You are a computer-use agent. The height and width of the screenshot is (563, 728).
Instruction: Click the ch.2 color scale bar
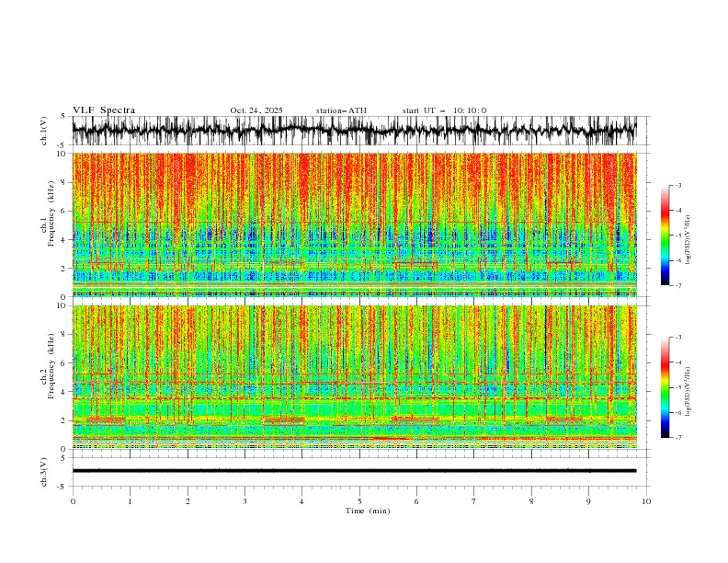665,387
